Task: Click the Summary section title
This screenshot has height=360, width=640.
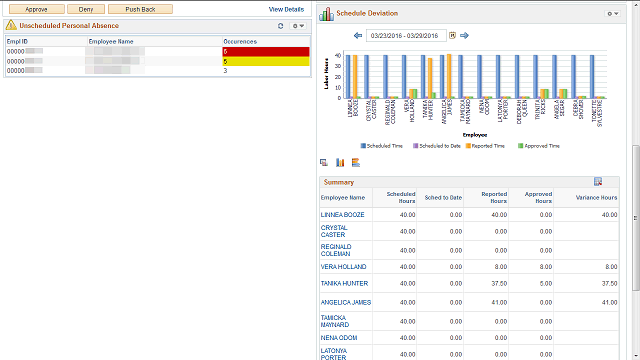Action: [x=339, y=182]
